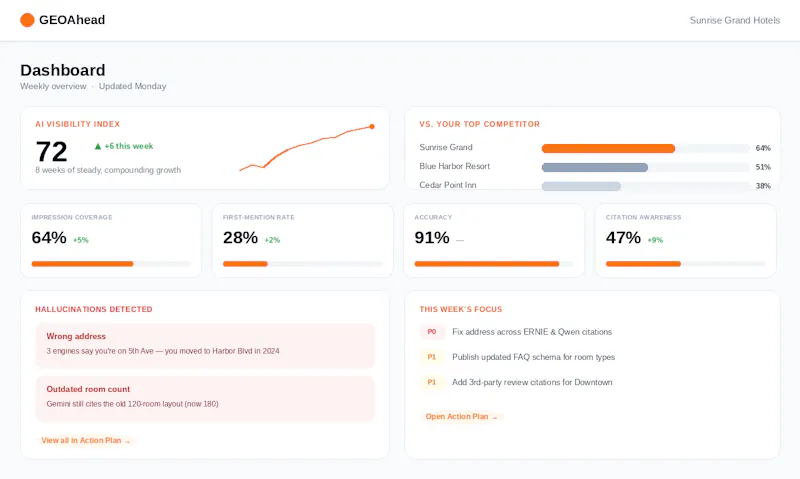The image size is (800, 479).
Task: Click the Dashboard page heading
Action: click(x=63, y=70)
